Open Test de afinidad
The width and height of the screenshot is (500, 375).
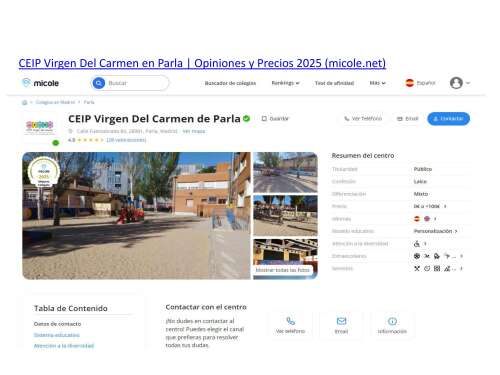pyautogui.click(x=334, y=83)
